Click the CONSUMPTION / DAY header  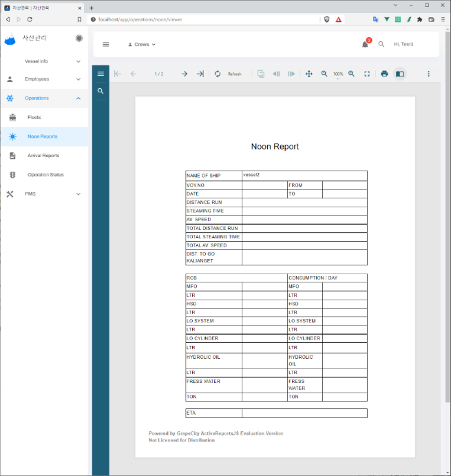(x=313, y=278)
